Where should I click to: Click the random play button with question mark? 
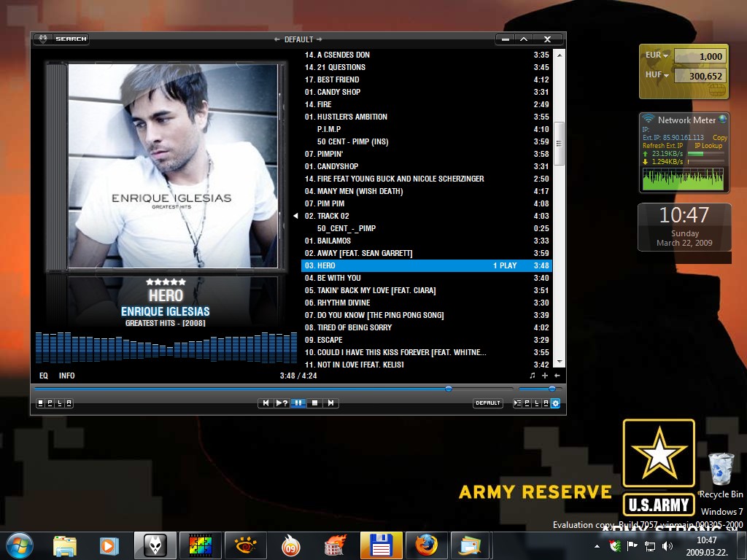(282, 402)
